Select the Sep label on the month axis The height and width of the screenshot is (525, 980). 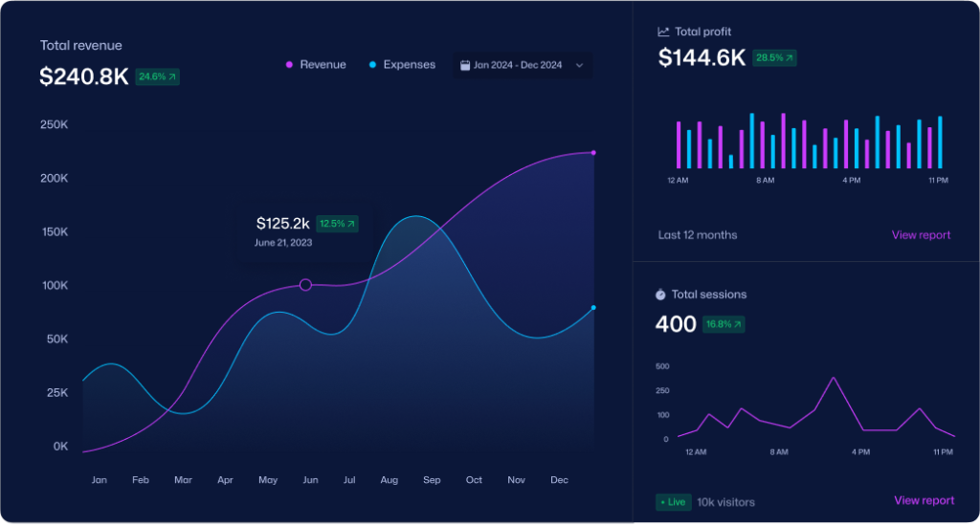pos(432,480)
